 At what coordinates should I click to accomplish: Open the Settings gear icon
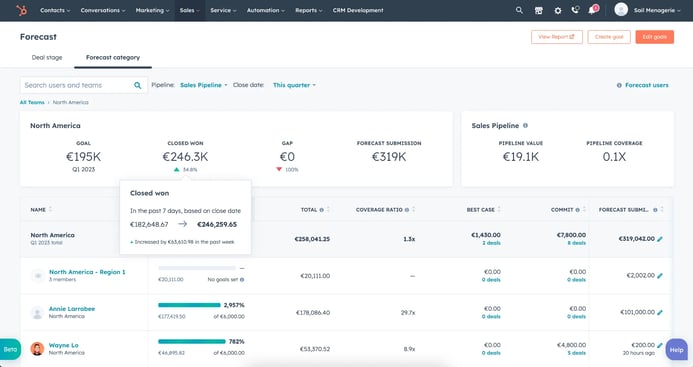point(558,10)
